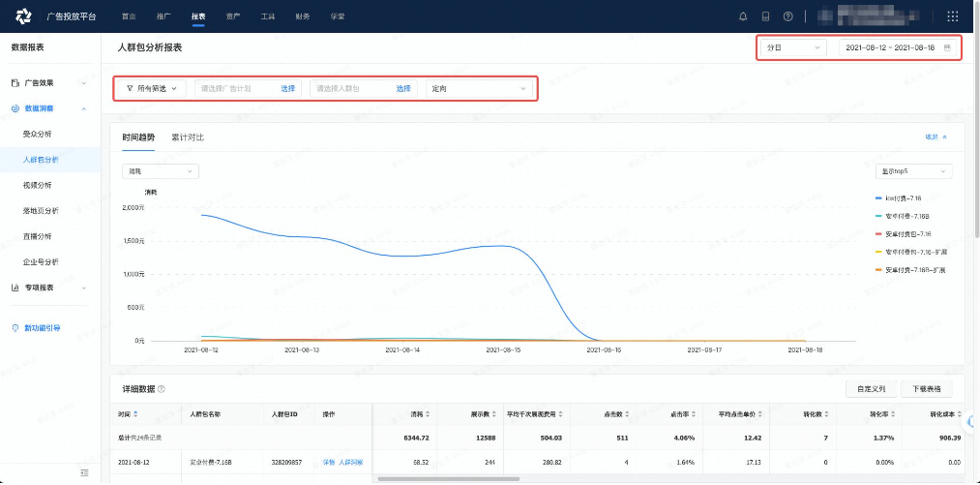Viewport: 980px width, 485px height.
Task: Open the apps grid menu icon
Action: pyautogui.click(x=952, y=16)
